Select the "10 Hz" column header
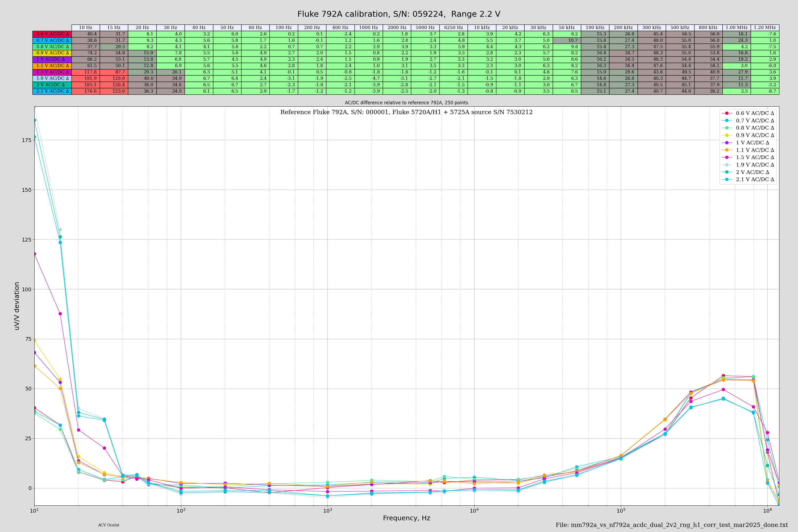The height and width of the screenshot is (532, 798). 85,27
